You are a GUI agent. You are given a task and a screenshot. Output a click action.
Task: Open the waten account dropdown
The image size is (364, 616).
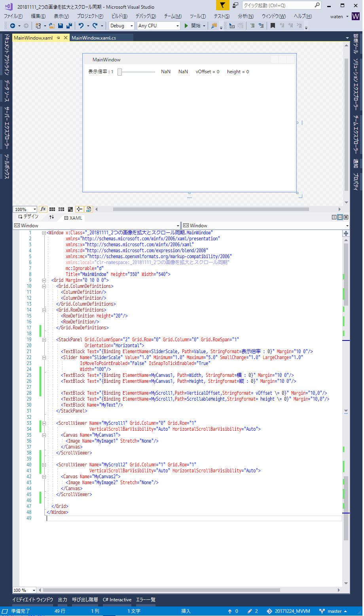tap(339, 17)
